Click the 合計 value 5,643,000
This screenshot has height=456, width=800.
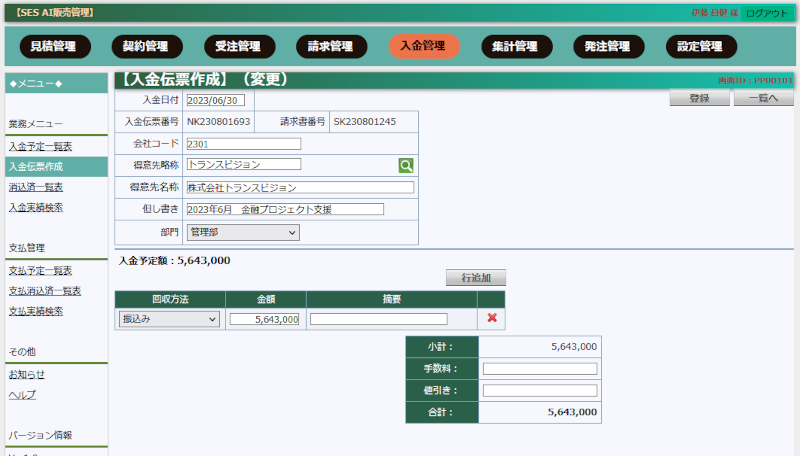click(572, 412)
